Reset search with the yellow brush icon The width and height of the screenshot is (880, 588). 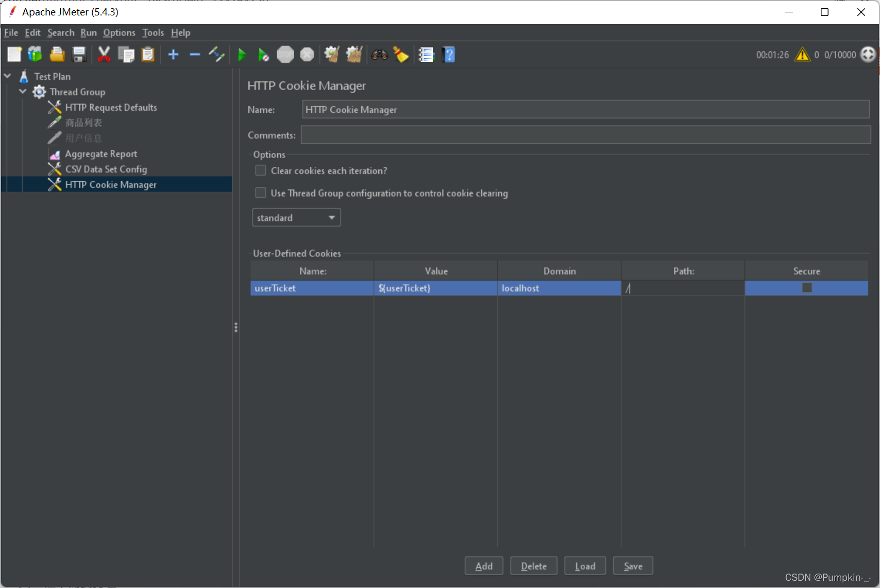(401, 54)
